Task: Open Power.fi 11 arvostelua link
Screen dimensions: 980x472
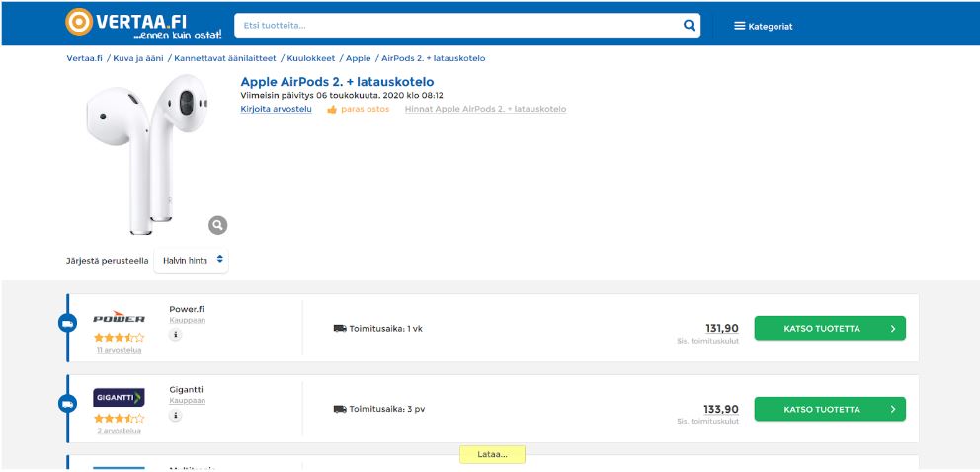Action: pos(119,350)
